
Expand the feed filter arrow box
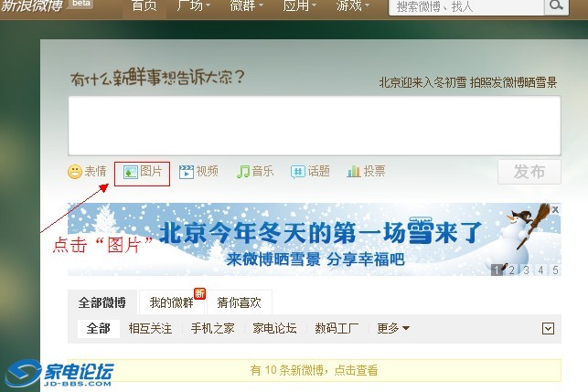pos(548,329)
